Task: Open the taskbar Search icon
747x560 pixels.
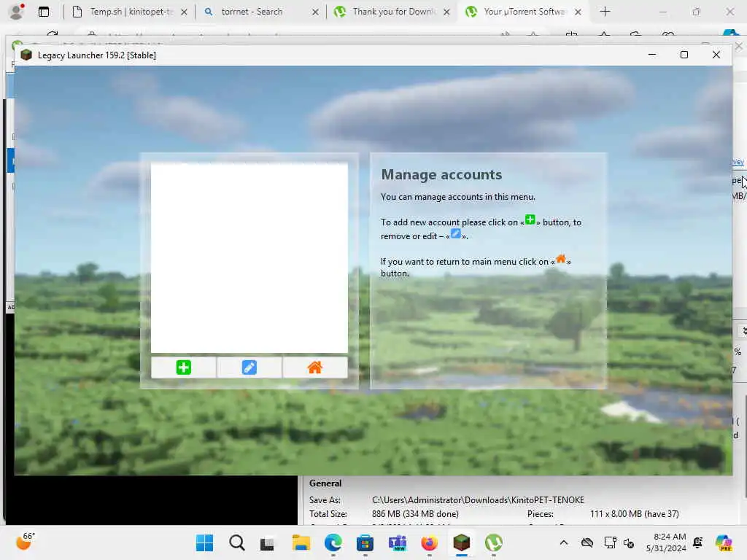Action: tap(237, 542)
